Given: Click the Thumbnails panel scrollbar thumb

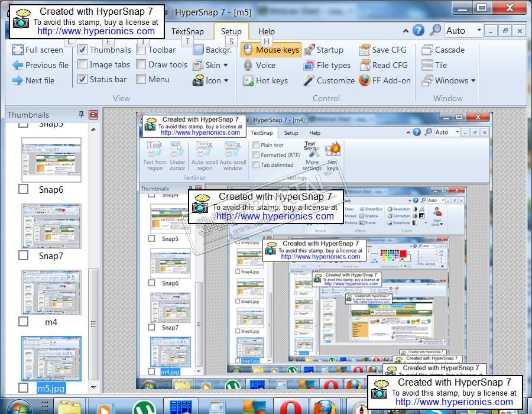Looking at the screenshot, I should pyautogui.click(x=93, y=324).
